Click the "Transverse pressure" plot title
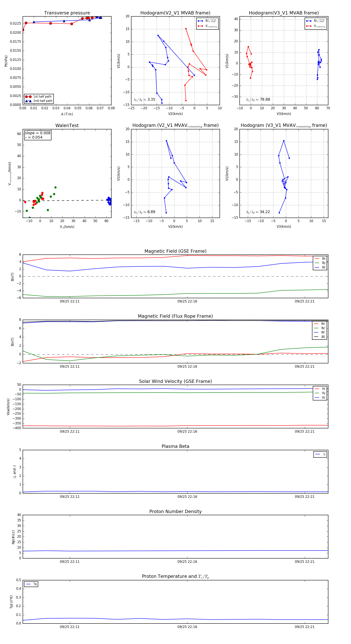 [x=67, y=13]
